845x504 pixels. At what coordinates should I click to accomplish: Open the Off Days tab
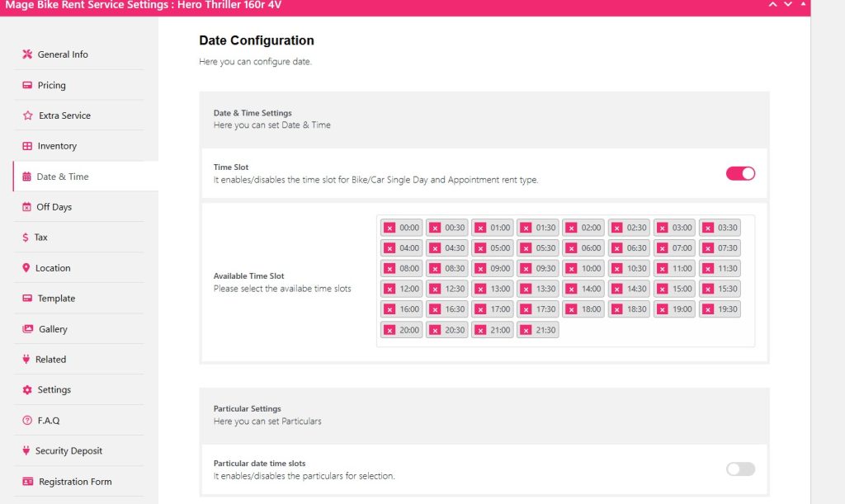coord(54,207)
